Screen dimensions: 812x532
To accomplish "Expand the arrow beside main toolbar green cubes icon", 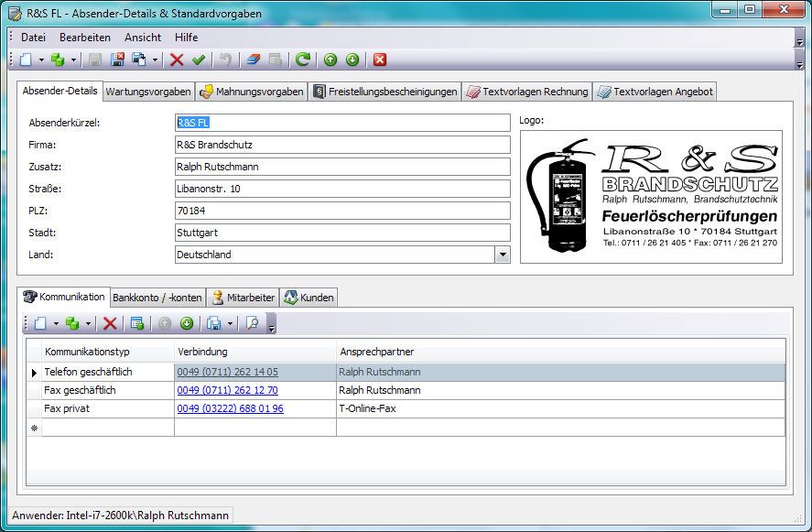I will (73, 60).
